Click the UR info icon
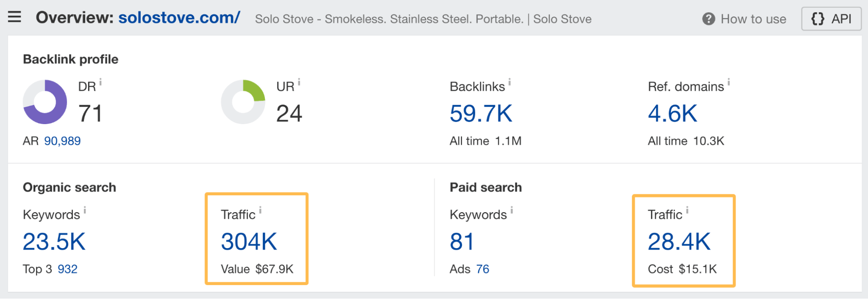Screen dimensions: 868x299 coord(299,82)
